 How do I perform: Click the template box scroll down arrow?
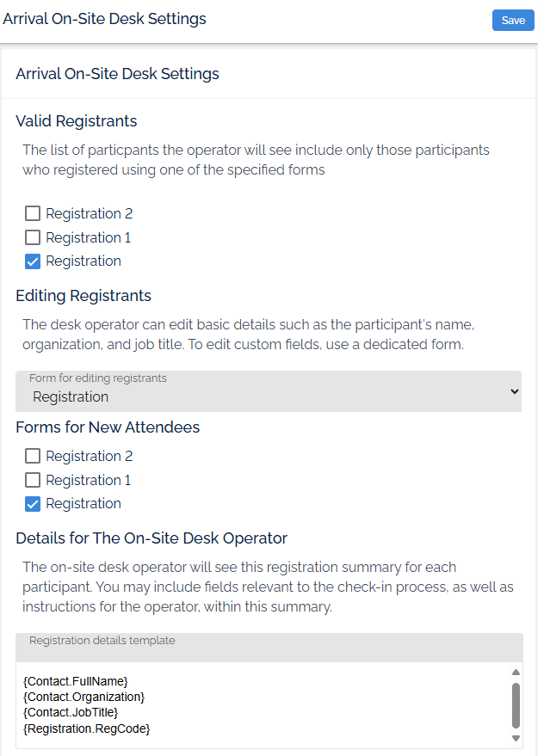coord(516,738)
